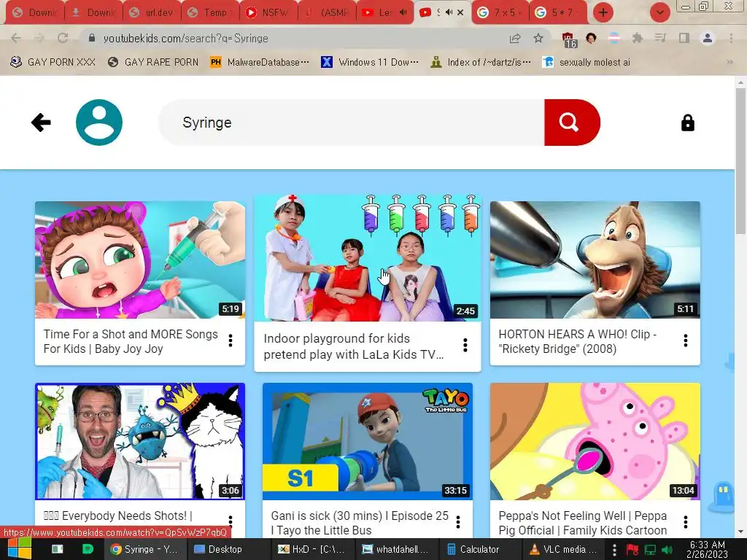Open the media control icon in toolbar

pos(660,38)
